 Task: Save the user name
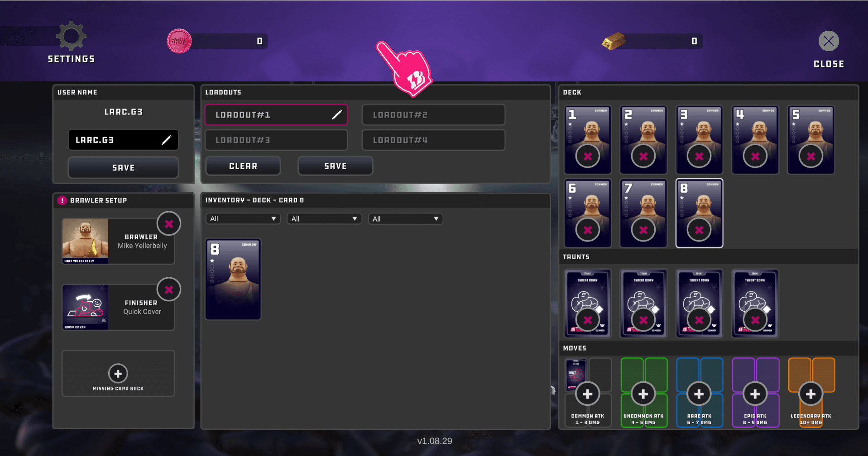[x=123, y=168]
